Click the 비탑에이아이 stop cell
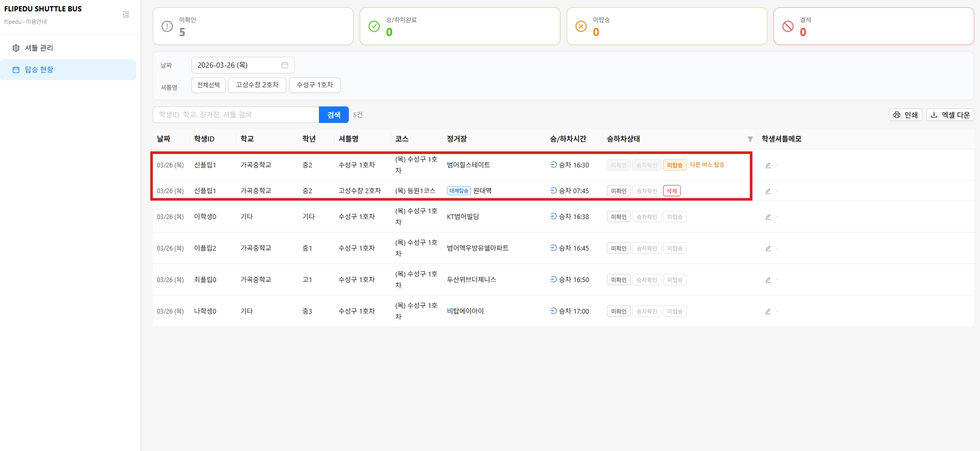Image resolution: width=980 pixels, height=451 pixels. click(465, 312)
